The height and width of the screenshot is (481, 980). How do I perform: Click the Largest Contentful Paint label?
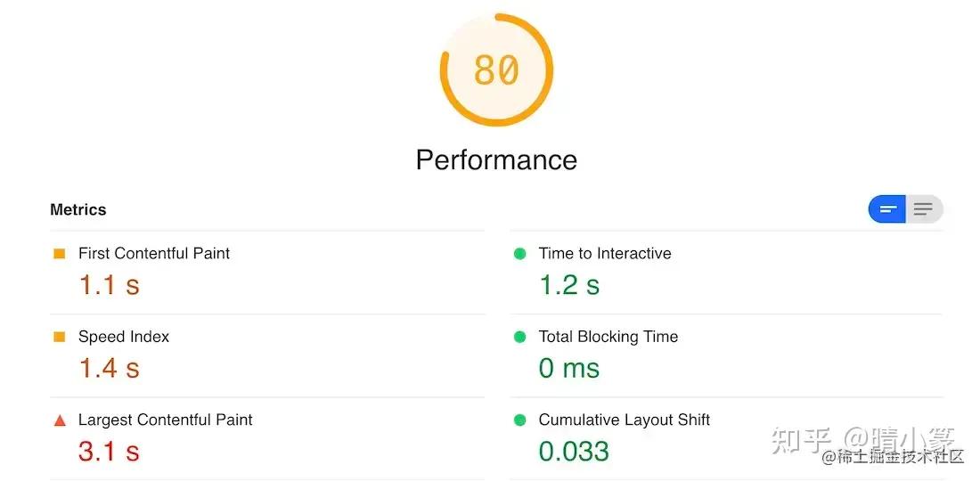coord(166,420)
